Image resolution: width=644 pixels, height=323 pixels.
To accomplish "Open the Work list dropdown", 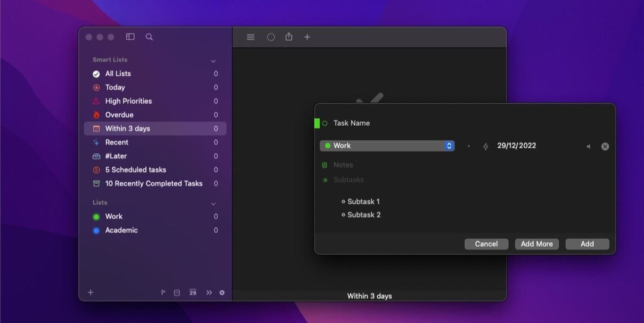I will click(387, 146).
